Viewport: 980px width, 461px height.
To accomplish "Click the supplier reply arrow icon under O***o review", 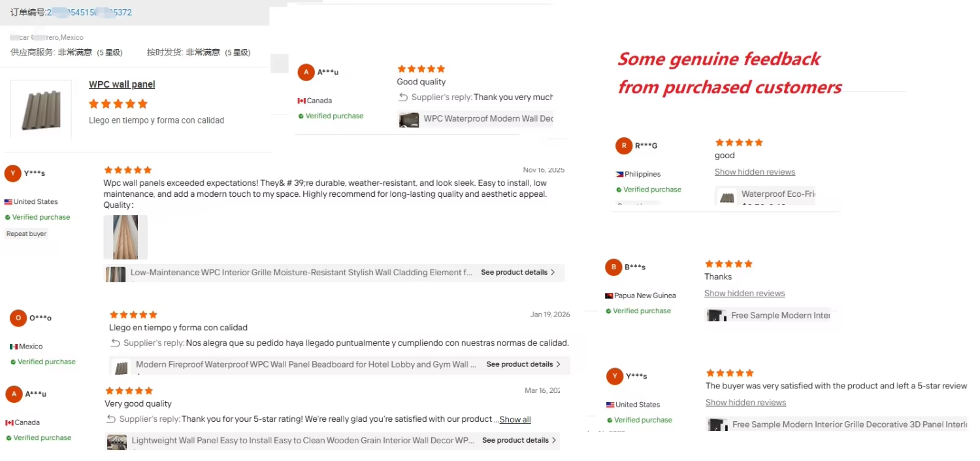I will pyautogui.click(x=115, y=343).
